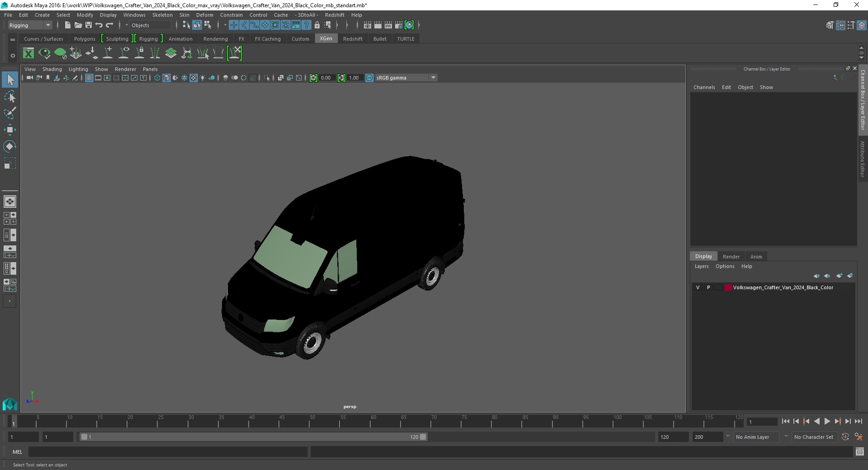868x470 pixels.
Task: Toggle use all lights
Action: tap(203, 78)
